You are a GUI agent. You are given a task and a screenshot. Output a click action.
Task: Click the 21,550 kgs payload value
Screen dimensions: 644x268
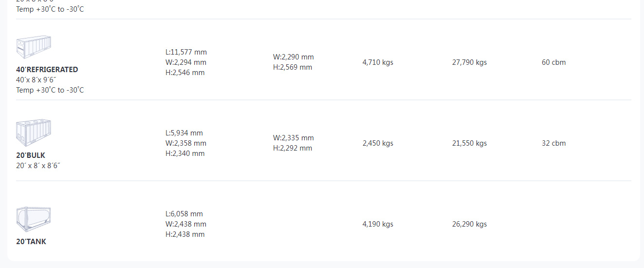click(x=469, y=143)
